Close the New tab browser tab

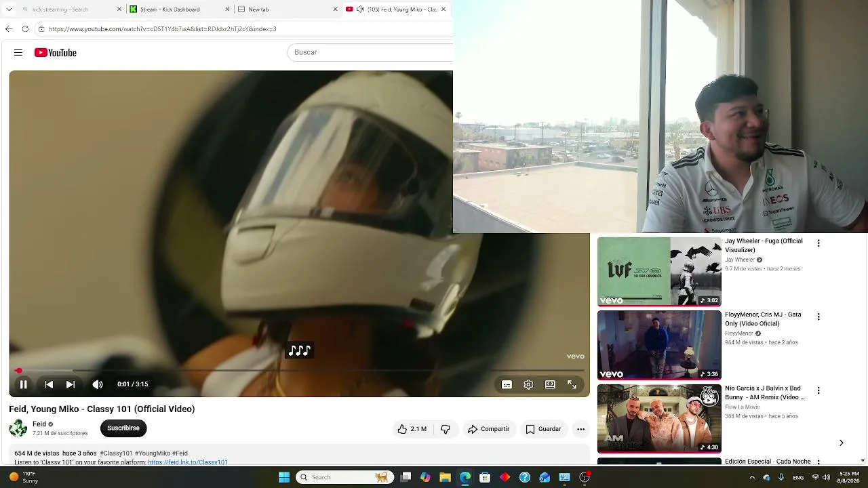click(335, 9)
